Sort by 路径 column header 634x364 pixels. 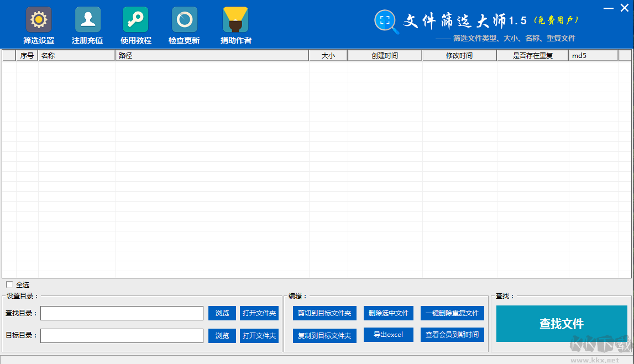(212, 55)
